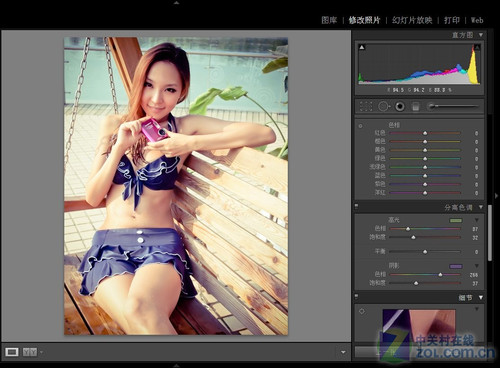Click the 绿色 hue slider handle
The width and height of the screenshot is (500, 368).
(425, 159)
